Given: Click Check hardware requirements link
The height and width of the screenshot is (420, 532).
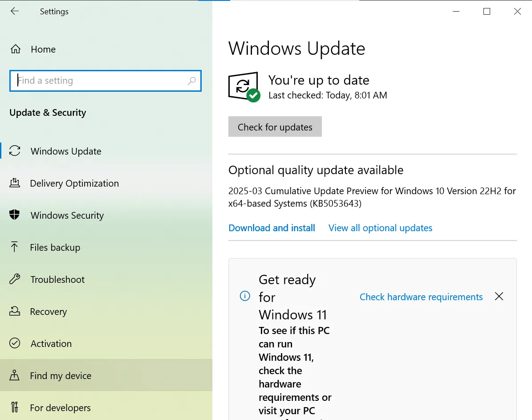Looking at the screenshot, I should [421, 297].
